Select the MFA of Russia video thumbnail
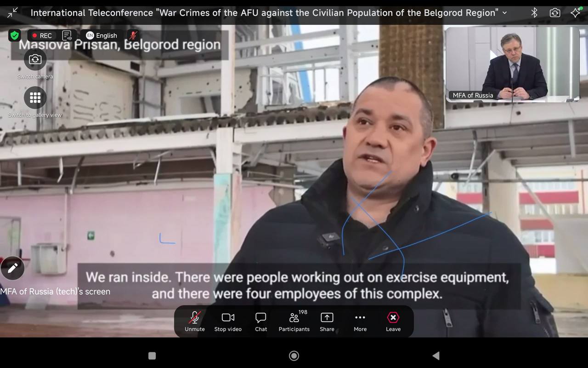 point(513,64)
